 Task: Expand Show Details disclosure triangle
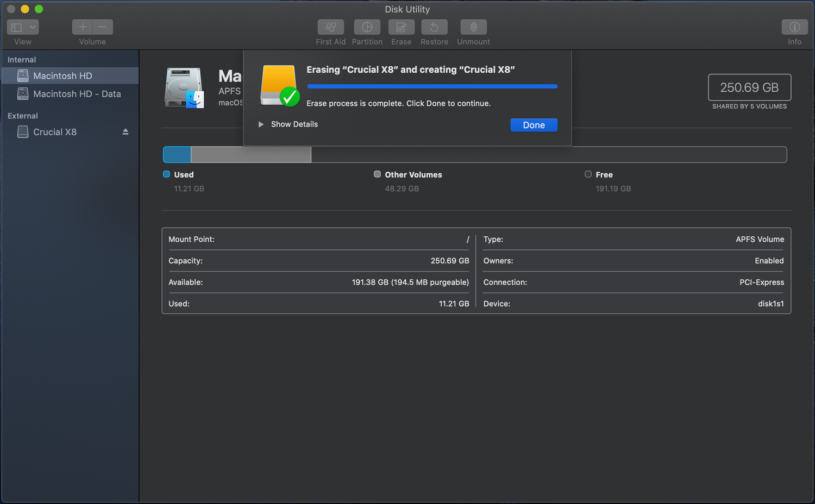click(261, 124)
